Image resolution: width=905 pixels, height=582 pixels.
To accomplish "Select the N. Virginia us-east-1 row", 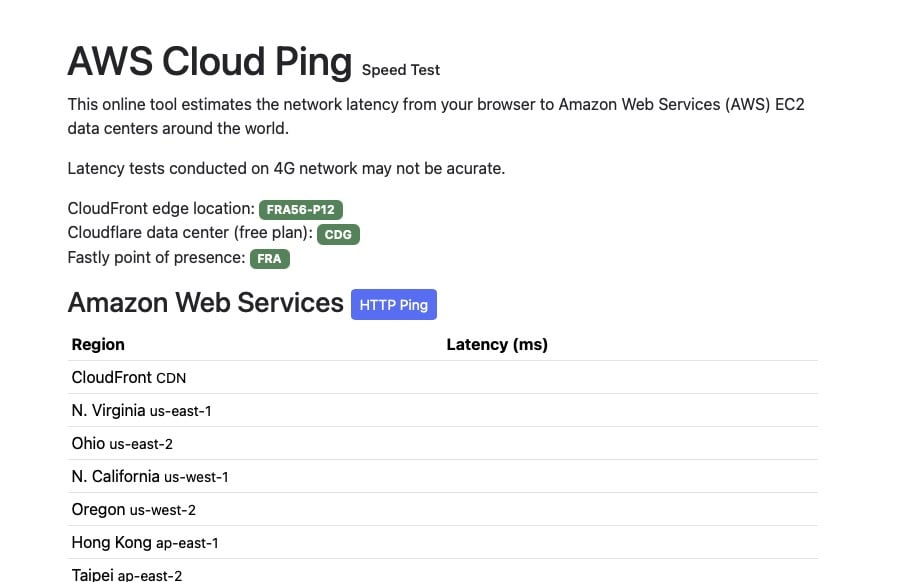I will click(443, 411).
